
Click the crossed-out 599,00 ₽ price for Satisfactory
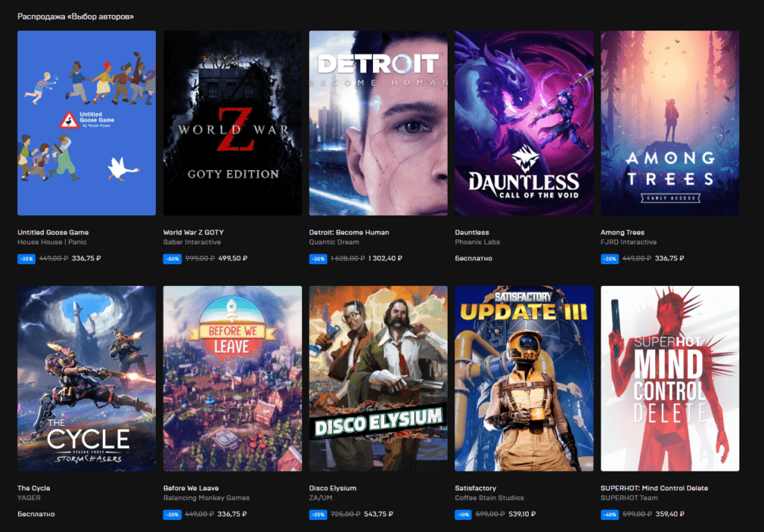489,514
